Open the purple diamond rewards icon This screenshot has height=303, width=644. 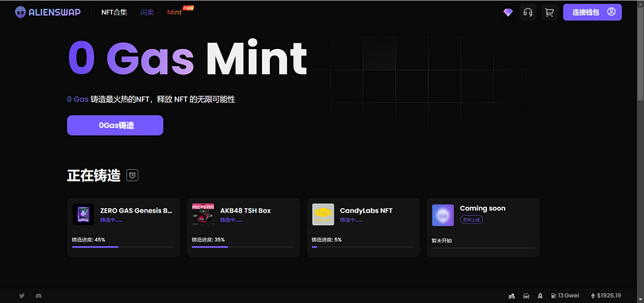508,12
